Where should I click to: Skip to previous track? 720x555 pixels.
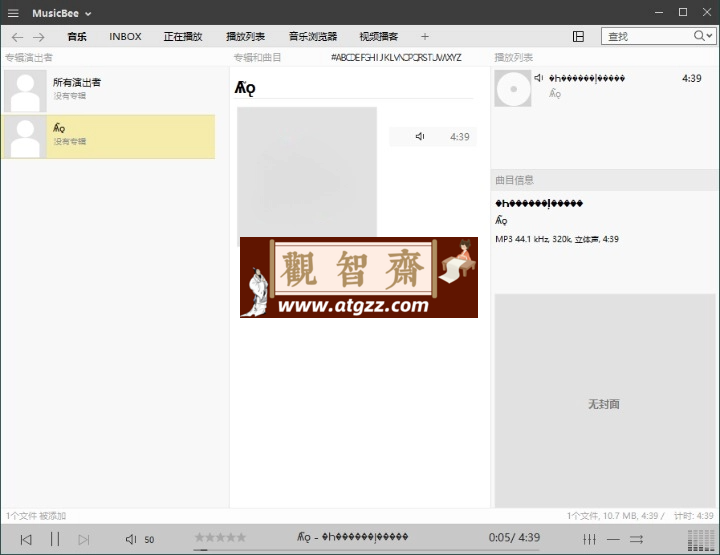pos(26,539)
